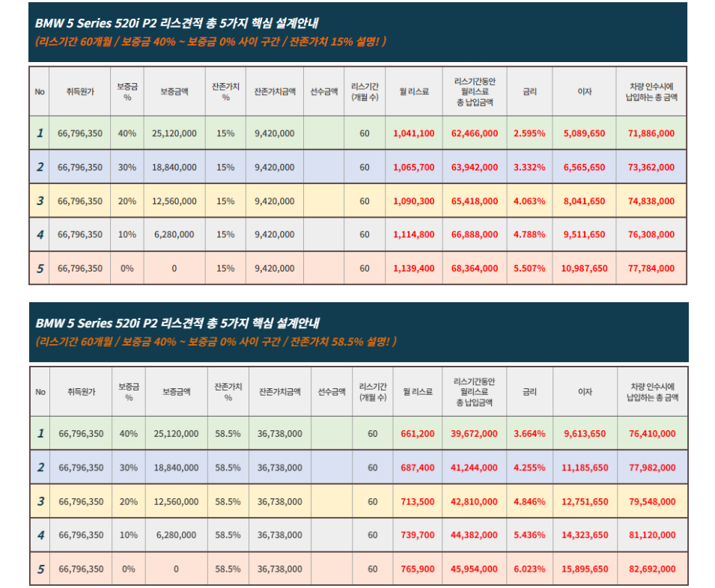Select takeover total 79,548,000

click(652, 501)
